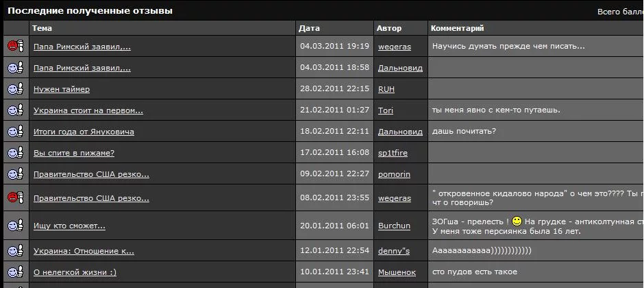Click red negative icon beside wegeras 04.03.2011 review
Viewport: 644px width, 288px height.
tap(15, 46)
